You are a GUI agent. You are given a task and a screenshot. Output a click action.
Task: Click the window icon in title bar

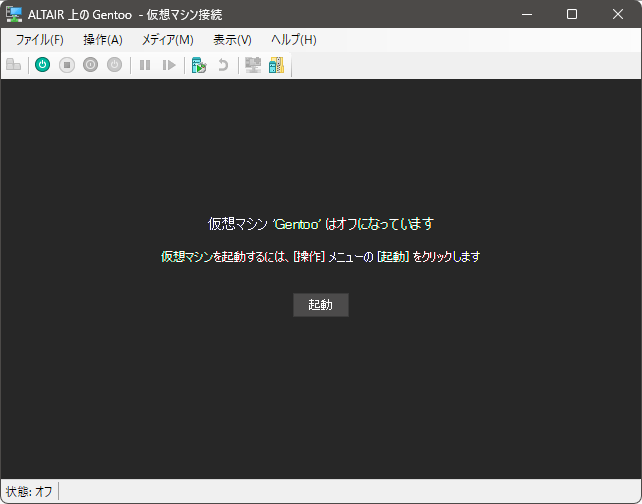point(14,14)
